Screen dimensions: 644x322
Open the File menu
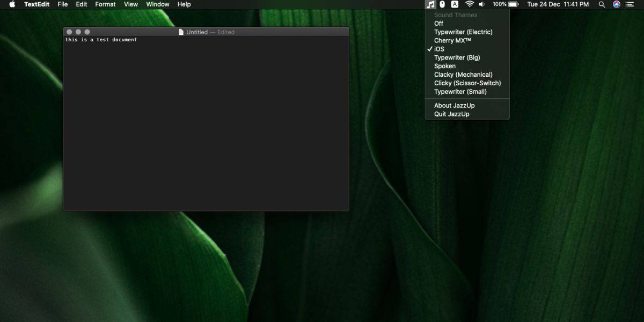[63, 4]
